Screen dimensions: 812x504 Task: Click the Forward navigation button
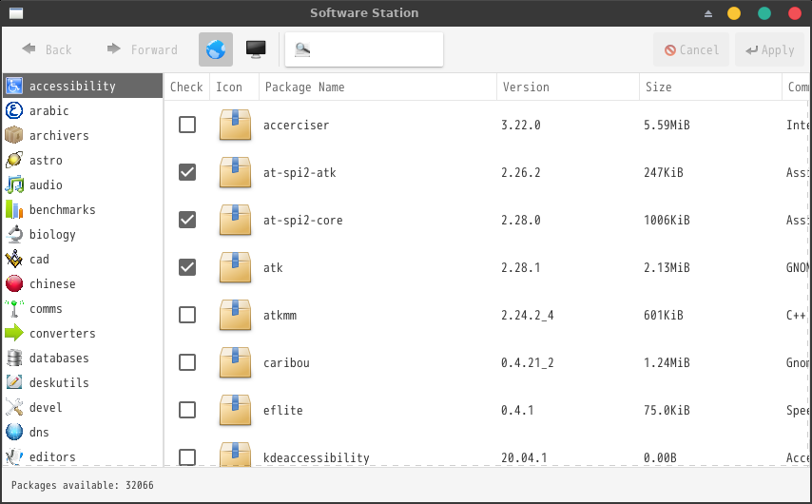click(143, 49)
